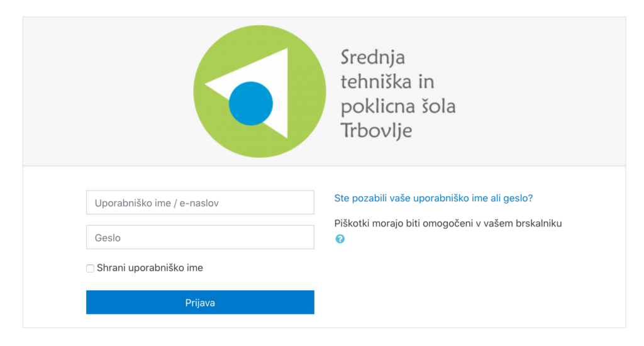644x346 pixels.
Task: Click the placeholder text Geslo
Action: [108, 238]
